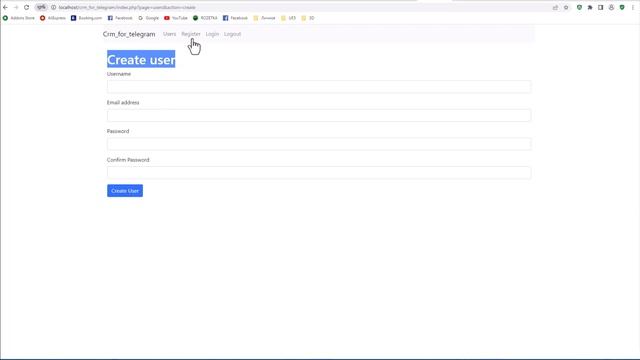
Task: Open the Facebook bookmark right of ROZETKA
Action: (236, 18)
